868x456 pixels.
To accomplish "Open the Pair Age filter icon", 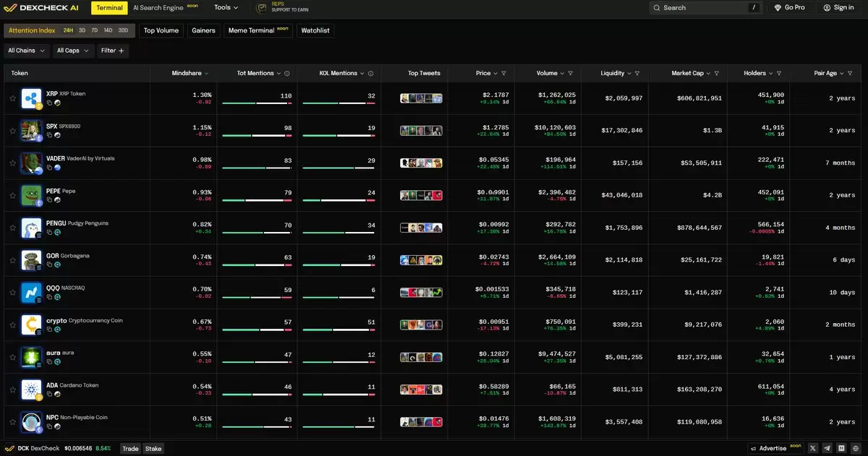I will [x=851, y=74].
